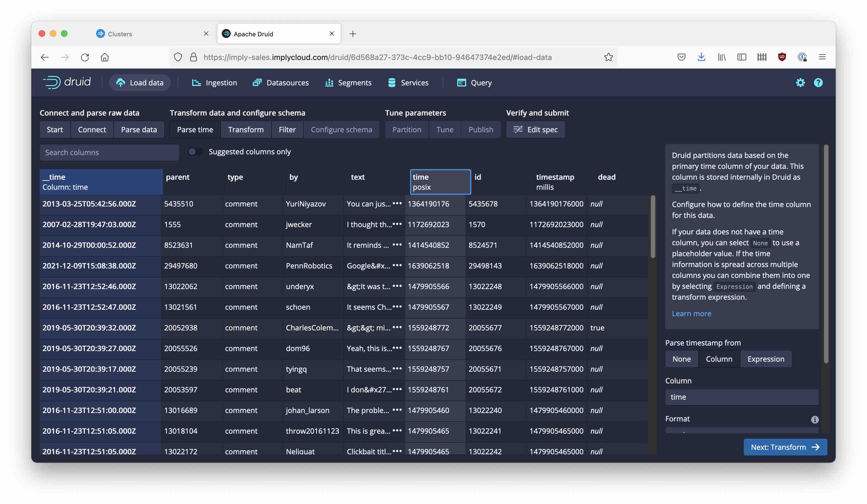Viewport: 867px width, 504px height.
Task: Bookmark page with star icon
Action: (x=608, y=57)
